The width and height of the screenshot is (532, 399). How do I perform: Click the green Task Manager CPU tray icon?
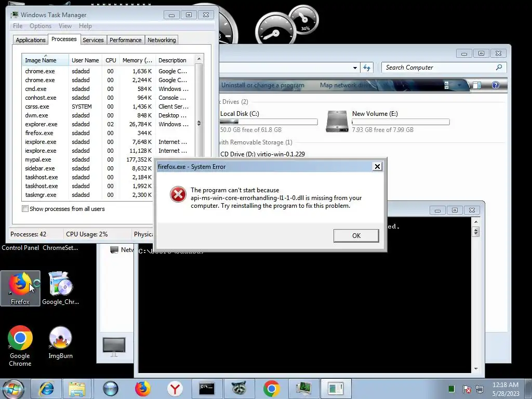(x=451, y=389)
